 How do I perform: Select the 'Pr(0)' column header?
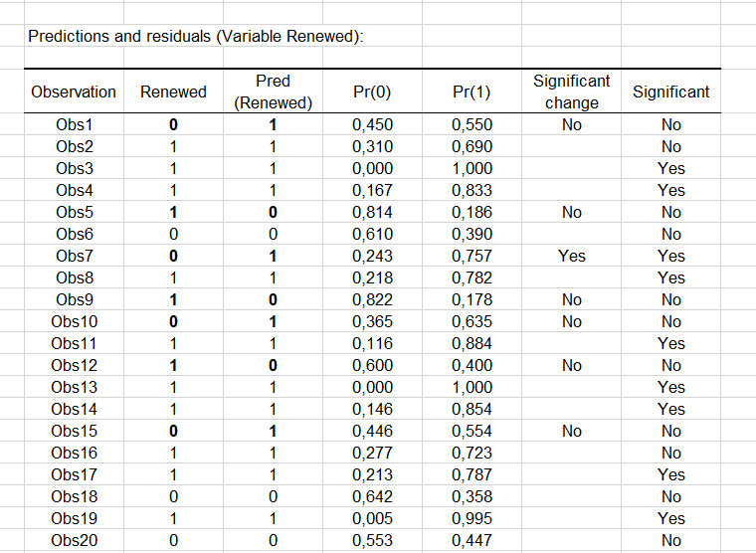(373, 92)
